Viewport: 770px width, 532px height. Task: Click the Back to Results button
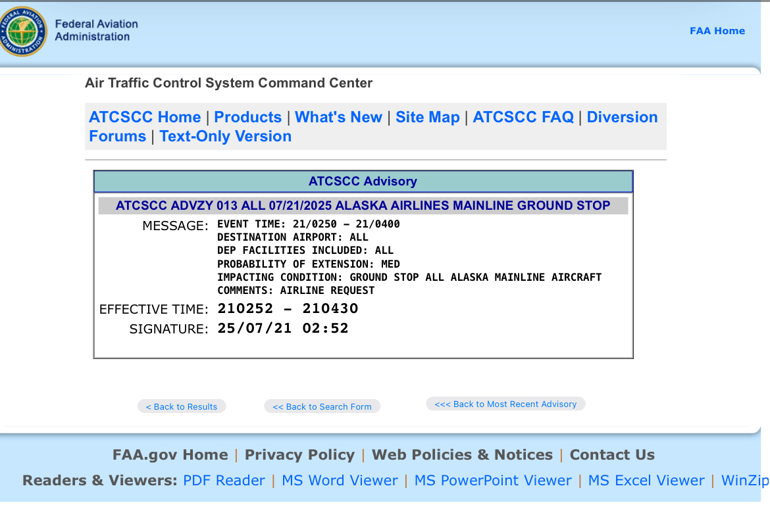tap(182, 406)
